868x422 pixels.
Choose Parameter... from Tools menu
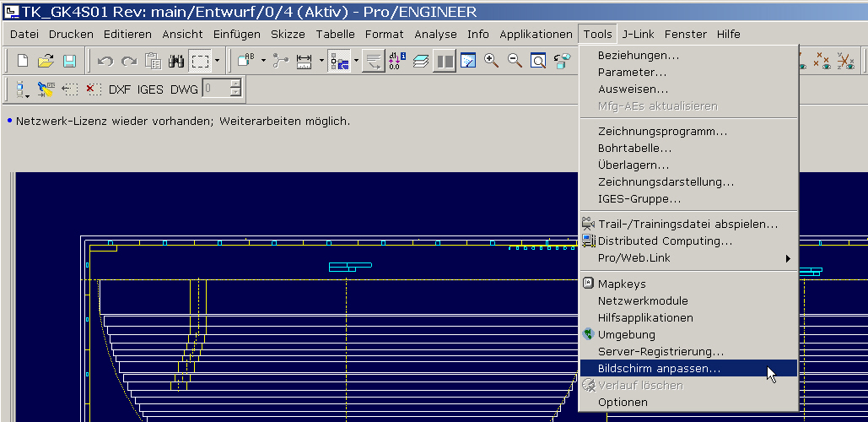coord(688,72)
